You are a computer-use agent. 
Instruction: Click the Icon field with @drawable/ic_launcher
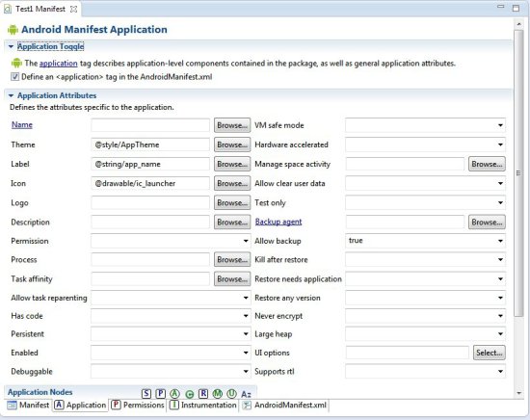[150, 183]
